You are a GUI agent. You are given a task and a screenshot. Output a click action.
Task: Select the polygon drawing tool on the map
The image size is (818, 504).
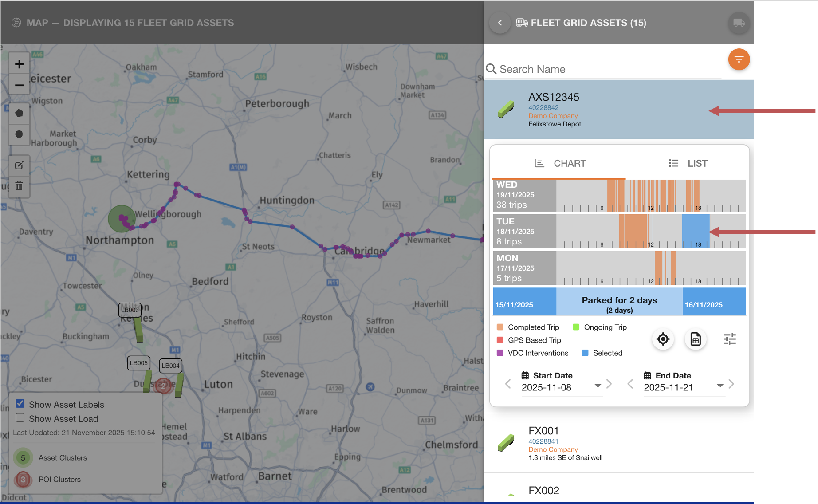coord(19,113)
